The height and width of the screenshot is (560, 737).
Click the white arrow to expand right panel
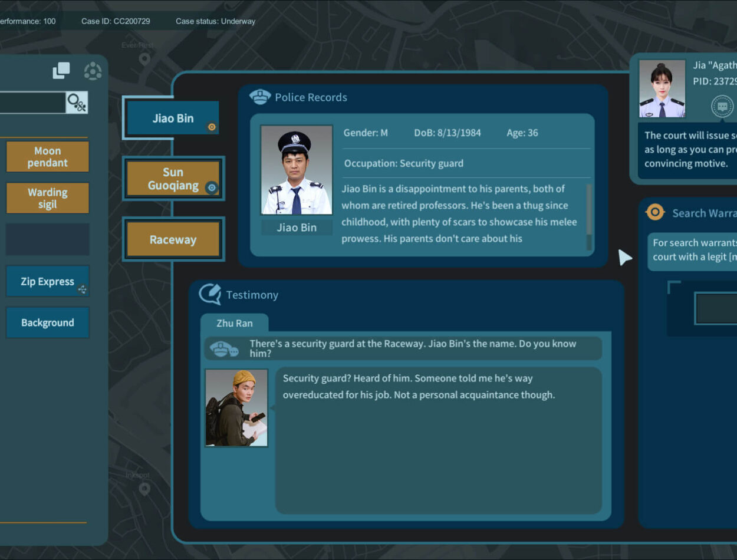624,258
